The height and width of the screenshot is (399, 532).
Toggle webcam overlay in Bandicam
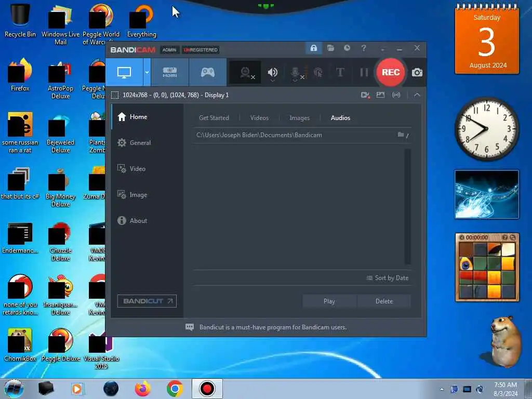tap(245, 72)
